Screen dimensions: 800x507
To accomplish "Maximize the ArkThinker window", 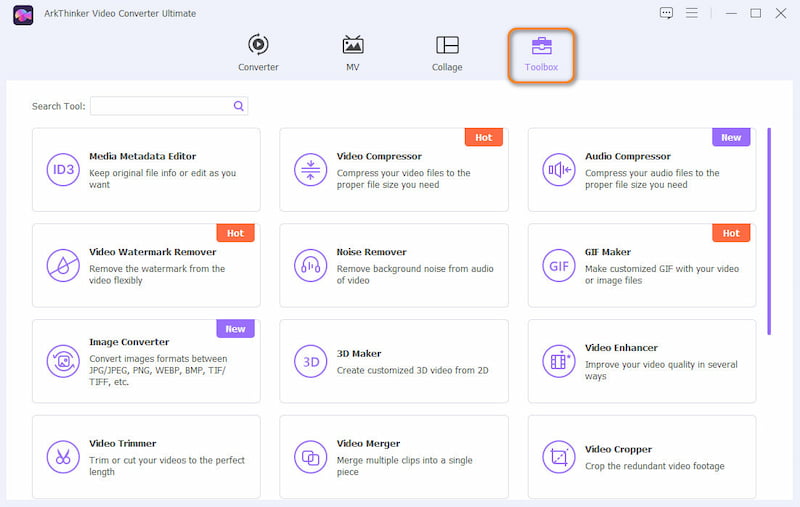I will [x=756, y=13].
